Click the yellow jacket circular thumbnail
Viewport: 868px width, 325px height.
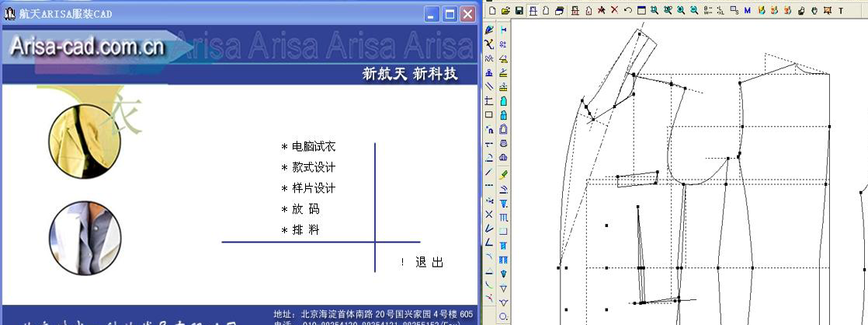(x=85, y=141)
